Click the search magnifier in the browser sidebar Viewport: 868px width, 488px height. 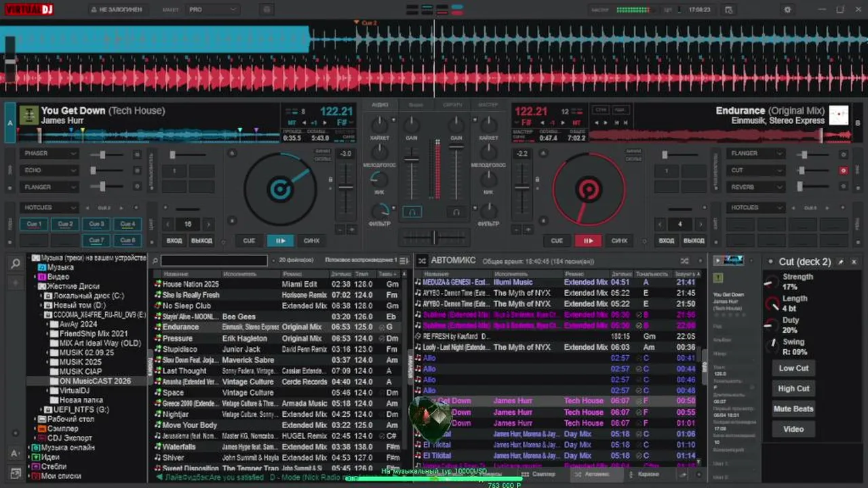pos(15,264)
